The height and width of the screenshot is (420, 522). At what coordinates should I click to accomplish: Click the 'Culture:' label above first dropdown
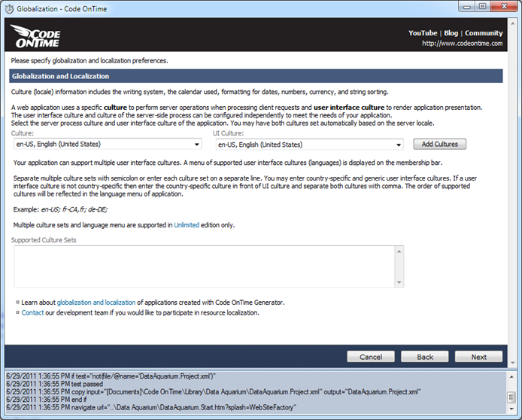point(23,133)
